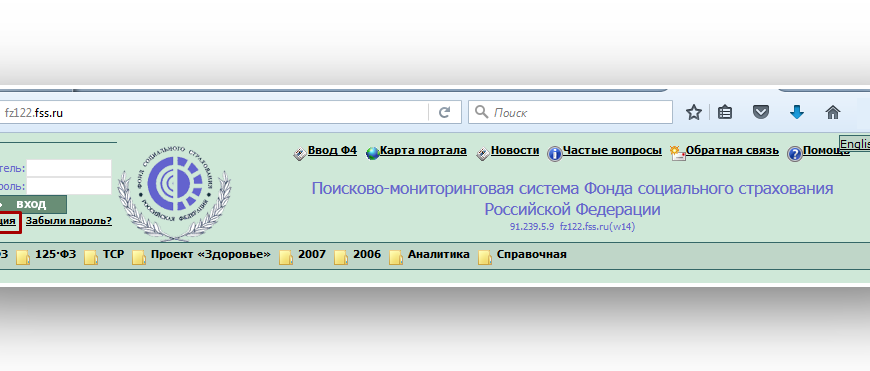
Task: Open the Карта портала link
Action: [423, 150]
